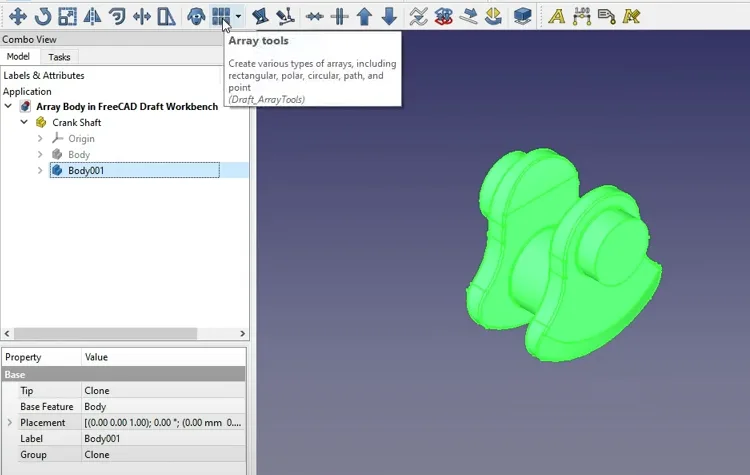The image size is (750, 475).
Task: Select the Draft to Sketch tool
Action: point(443,16)
